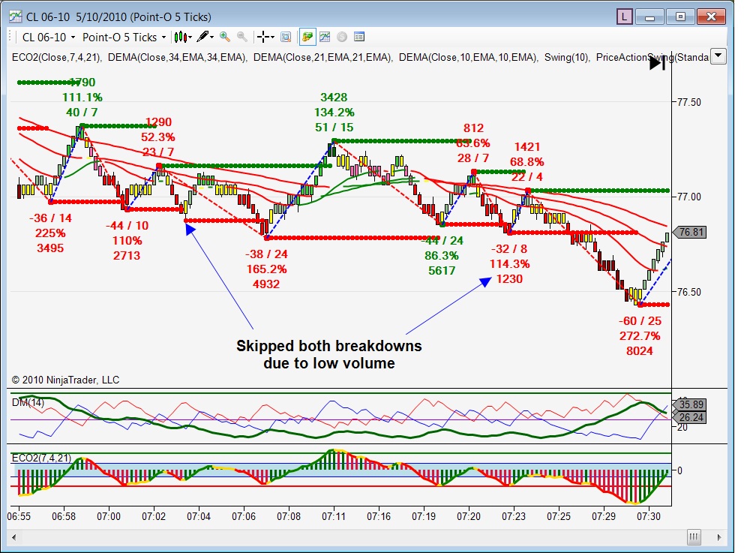Open the drawing tools pencil dropdown

(x=205, y=37)
